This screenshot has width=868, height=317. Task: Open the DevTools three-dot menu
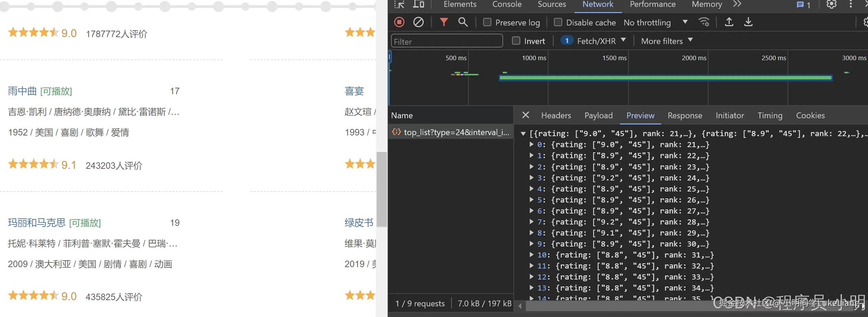point(850,4)
